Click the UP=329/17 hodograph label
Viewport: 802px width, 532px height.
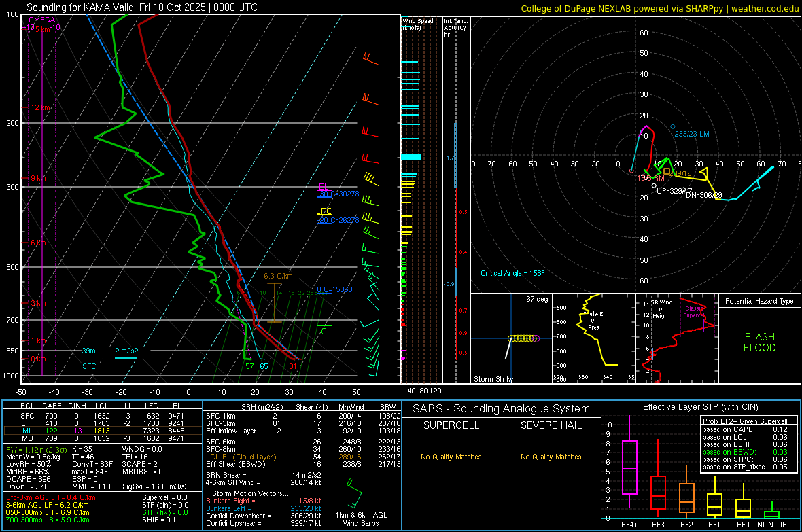point(674,191)
